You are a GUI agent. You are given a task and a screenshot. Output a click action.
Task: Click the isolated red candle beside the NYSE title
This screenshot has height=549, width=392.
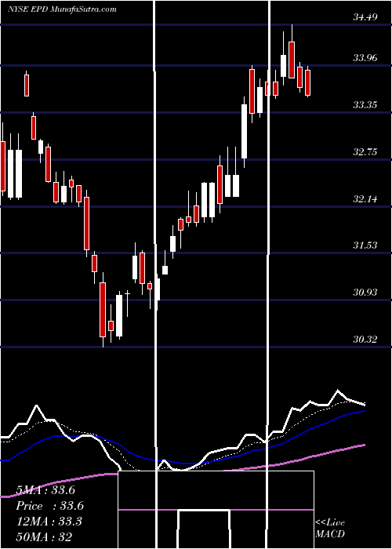coord(27,85)
